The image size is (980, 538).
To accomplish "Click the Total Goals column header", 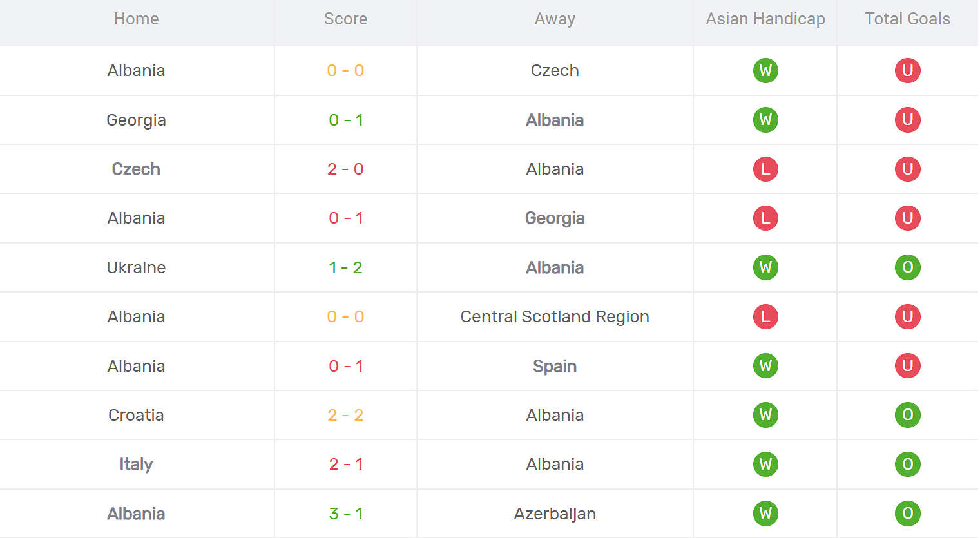I will click(907, 19).
